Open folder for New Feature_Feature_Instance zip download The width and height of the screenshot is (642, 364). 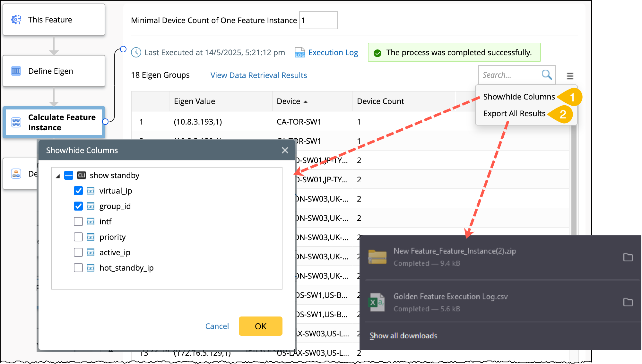coord(628,257)
